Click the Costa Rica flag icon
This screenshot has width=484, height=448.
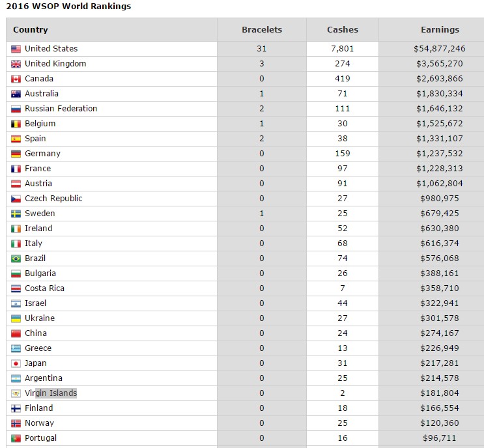16,289
